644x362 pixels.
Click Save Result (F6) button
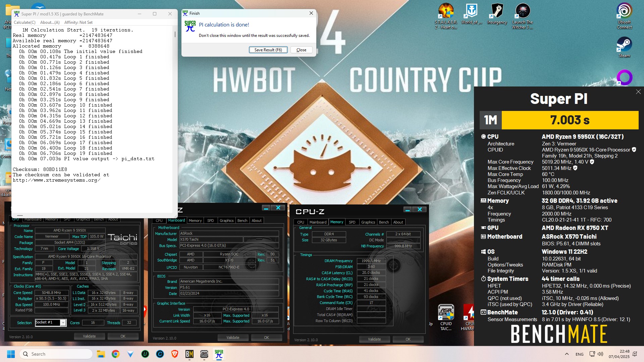point(268,50)
